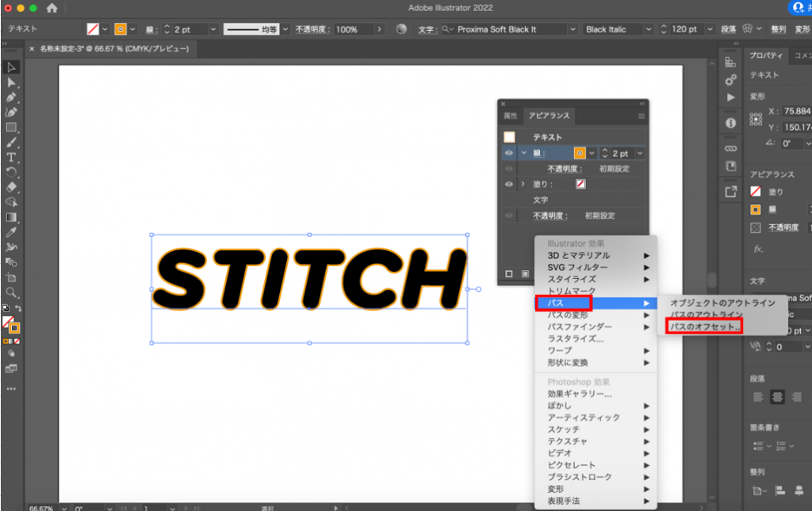812x511 pixels.
Task: Toggle eye of stroke's 不透明度 初期設定 row
Action: pyautogui.click(x=508, y=169)
